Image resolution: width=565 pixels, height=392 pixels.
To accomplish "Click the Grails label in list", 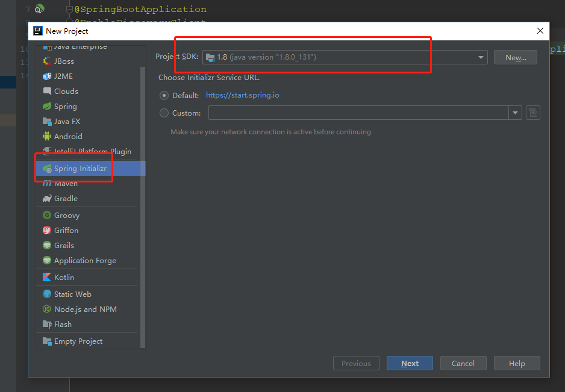I will coord(64,245).
